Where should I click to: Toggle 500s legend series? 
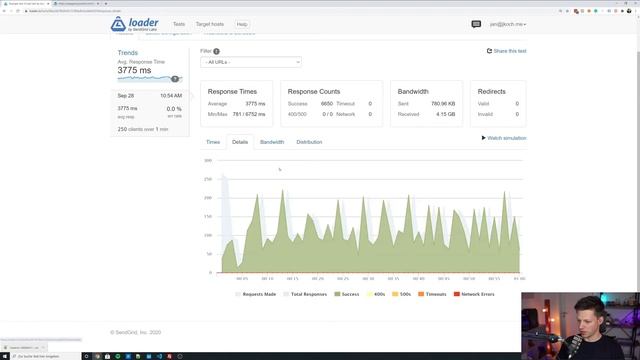402,294
